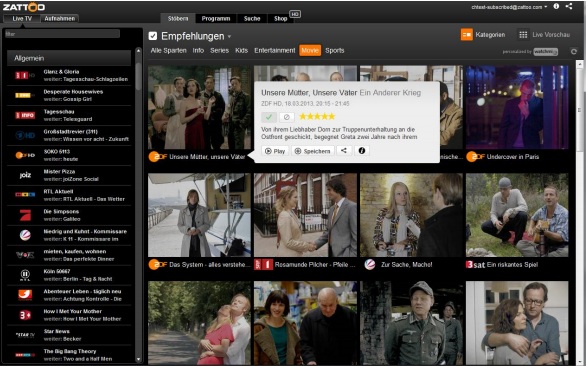Select the RTL II channel logo
The width and height of the screenshot is (586, 366).
click(x=25, y=275)
